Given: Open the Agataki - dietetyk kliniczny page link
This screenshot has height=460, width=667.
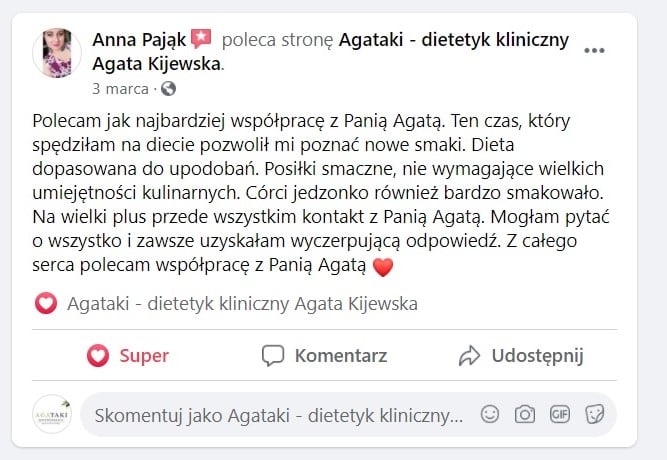Looking at the screenshot, I should click(x=454, y=40).
